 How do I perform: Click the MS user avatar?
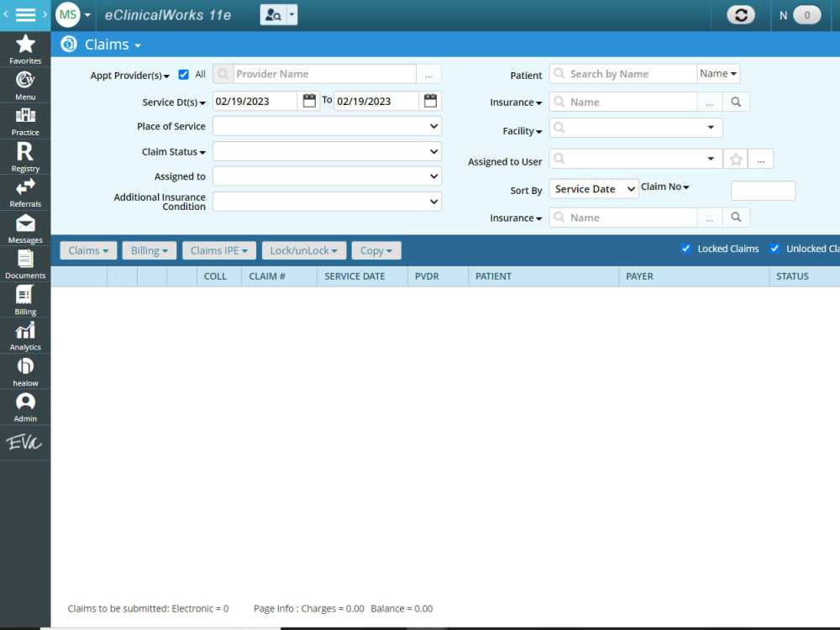point(68,15)
